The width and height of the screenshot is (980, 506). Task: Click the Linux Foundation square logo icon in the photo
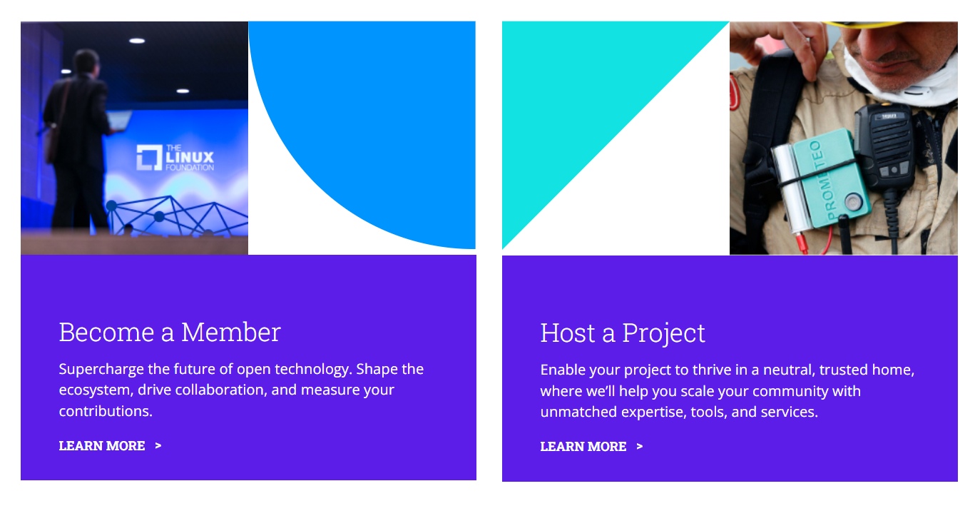tap(149, 158)
